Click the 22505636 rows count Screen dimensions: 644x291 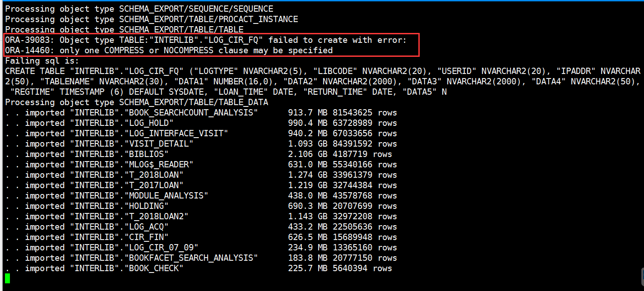pos(365,227)
